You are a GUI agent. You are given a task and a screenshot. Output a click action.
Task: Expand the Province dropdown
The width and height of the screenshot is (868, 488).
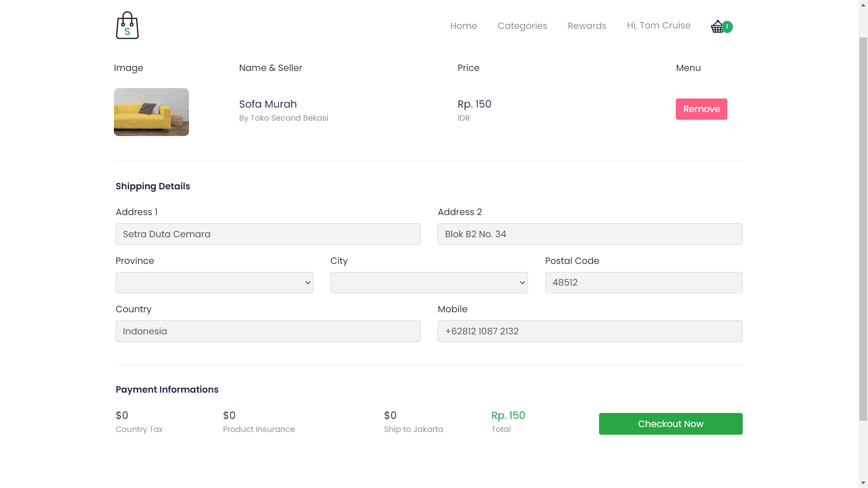pos(214,282)
